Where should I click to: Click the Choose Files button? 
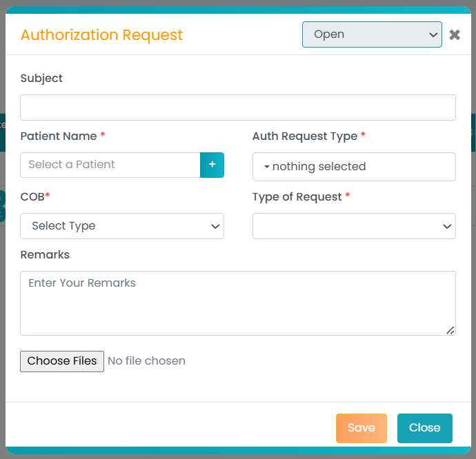62,361
